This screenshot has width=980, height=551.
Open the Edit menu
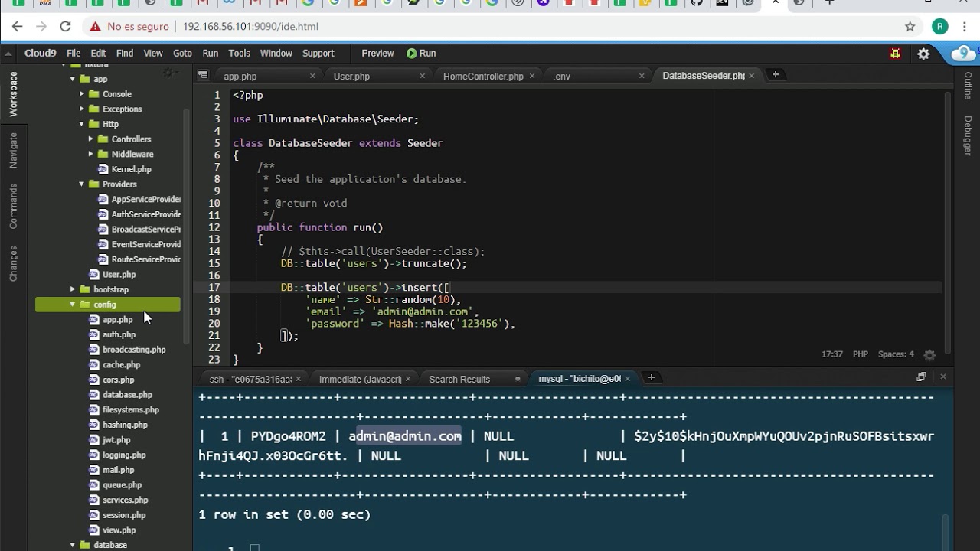(98, 54)
